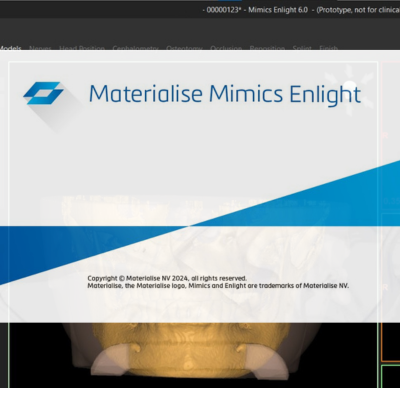Go to the Finish tab
The image size is (400, 400).
pyautogui.click(x=329, y=48)
